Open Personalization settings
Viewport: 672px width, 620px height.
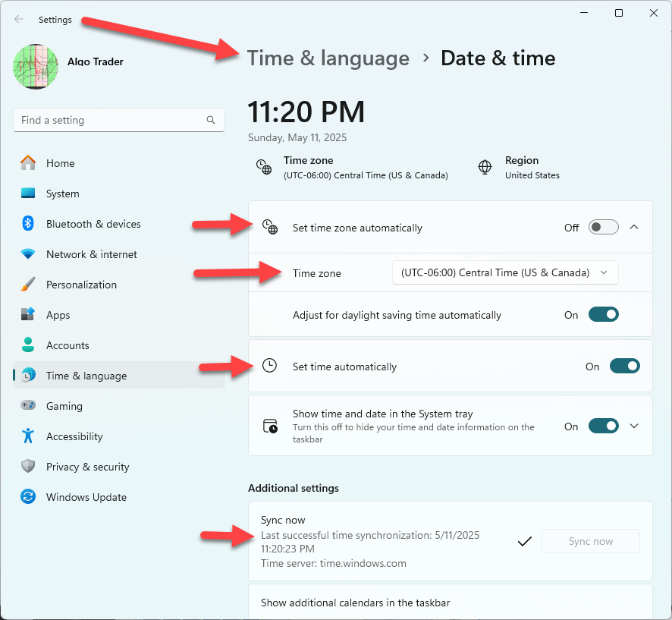(x=119, y=285)
